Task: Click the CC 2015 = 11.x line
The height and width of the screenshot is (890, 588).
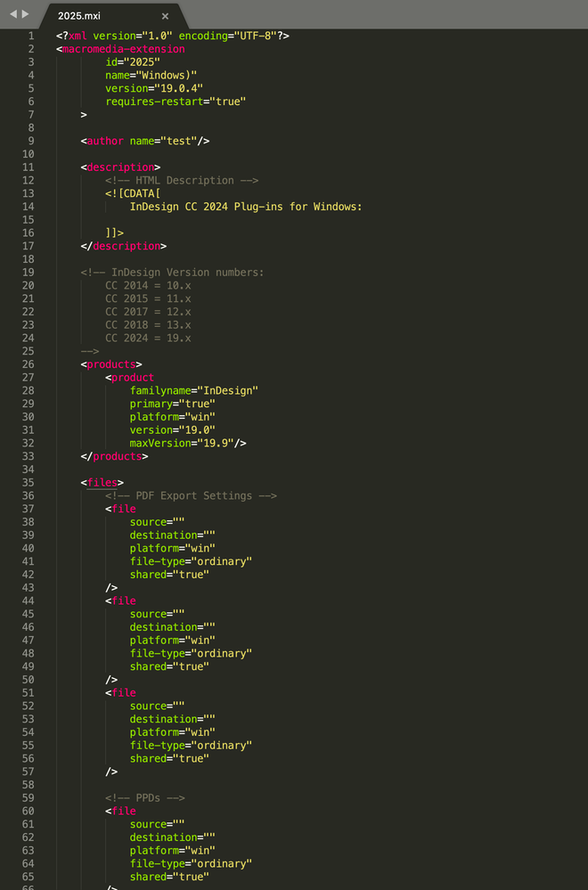Action: (x=148, y=298)
